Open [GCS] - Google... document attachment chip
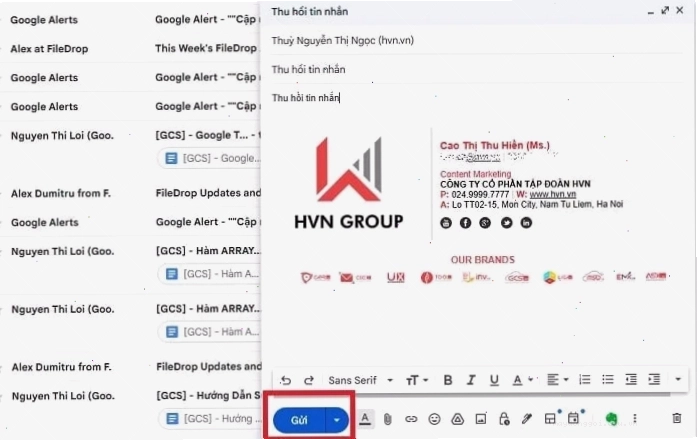The width and height of the screenshot is (697, 440). pyautogui.click(x=210, y=158)
